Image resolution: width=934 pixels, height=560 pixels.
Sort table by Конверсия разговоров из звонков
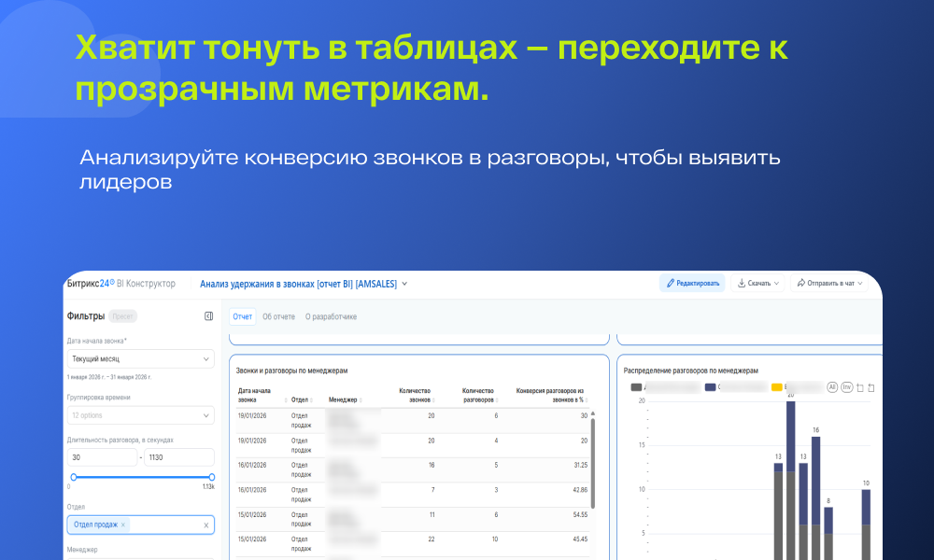pyautogui.click(x=552, y=395)
